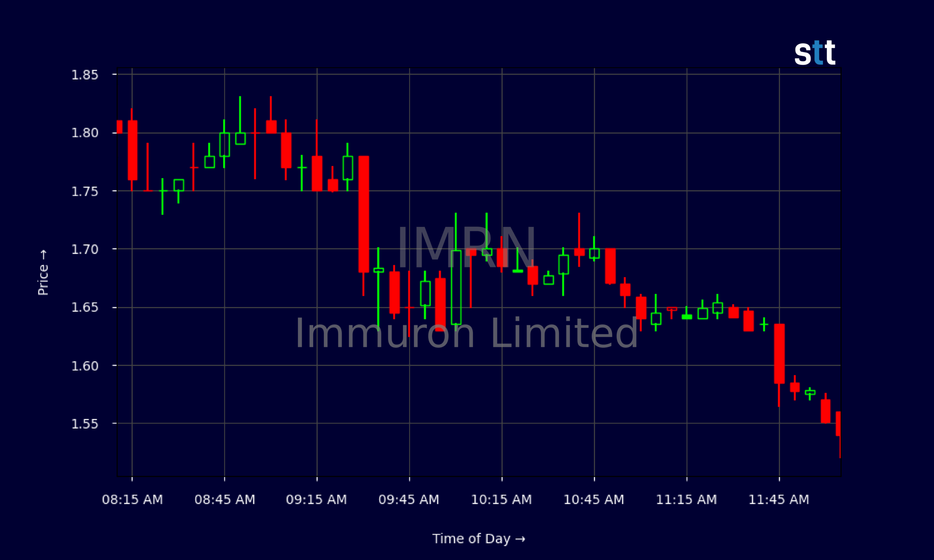Click the 10:15 AM time label
Viewport: 934px width, 560px height.
(x=501, y=499)
